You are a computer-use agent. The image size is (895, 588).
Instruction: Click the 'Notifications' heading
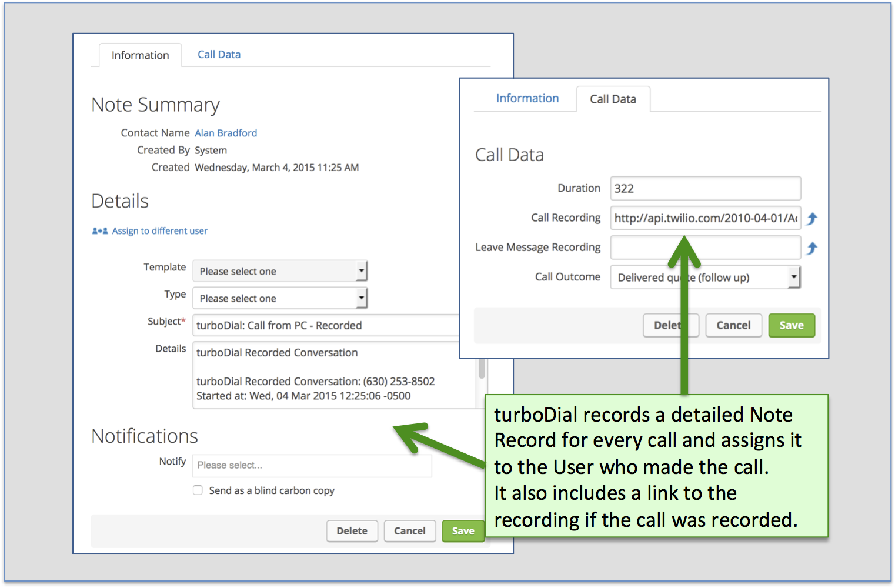145,436
